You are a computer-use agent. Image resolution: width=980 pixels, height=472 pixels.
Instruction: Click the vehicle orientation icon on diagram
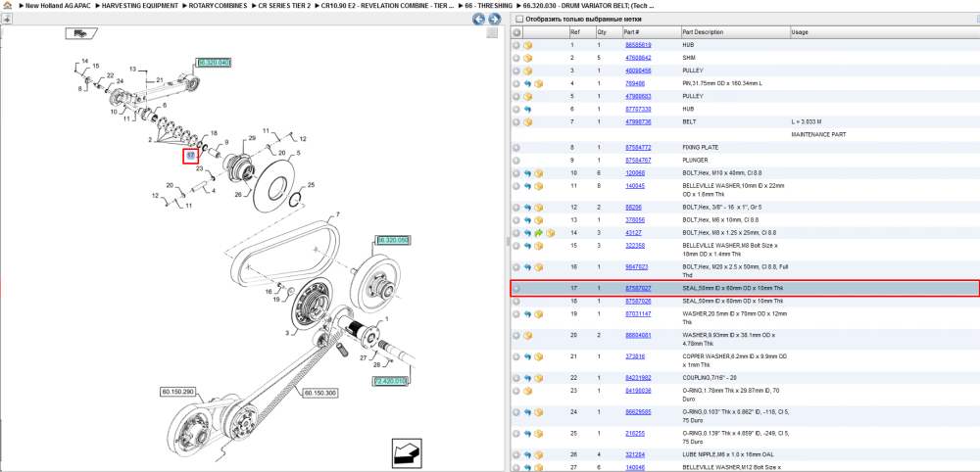pos(80,33)
